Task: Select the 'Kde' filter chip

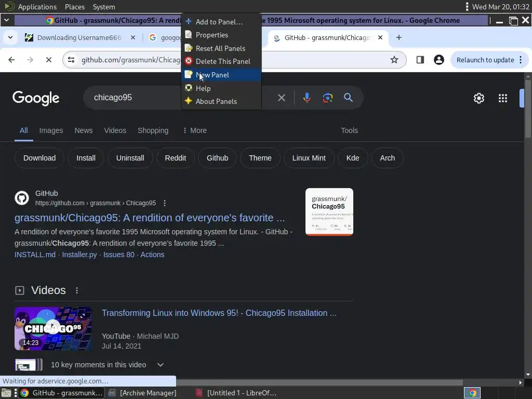Action: (353, 158)
